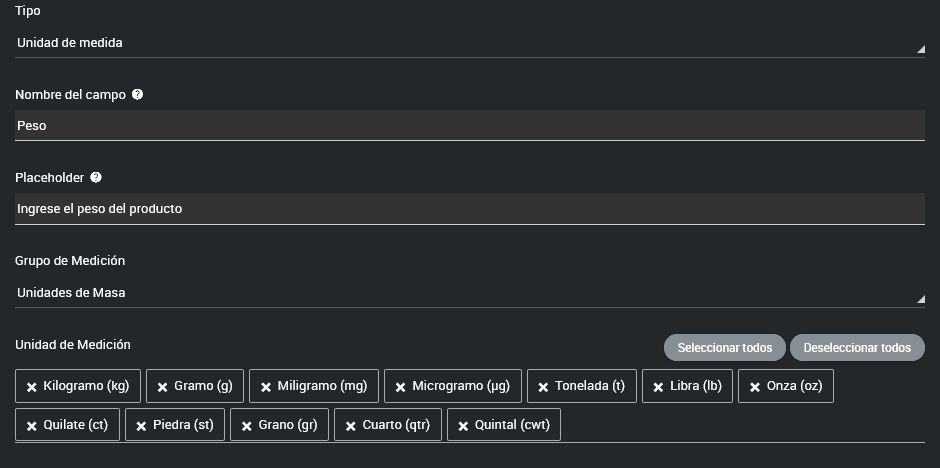Image resolution: width=940 pixels, height=468 pixels.
Task: Click help icon next to Nombre del campo
Action: point(137,95)
